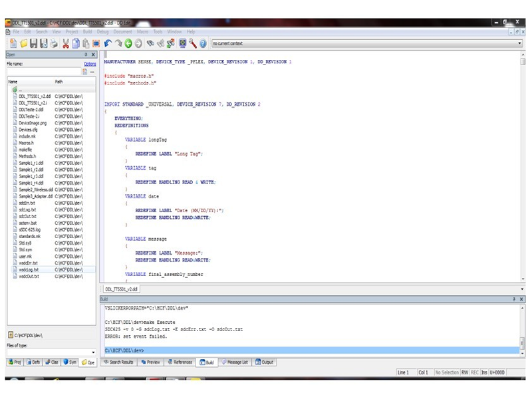Select file Macros.h in the list

pyautogui.click(x=26, y=143)
